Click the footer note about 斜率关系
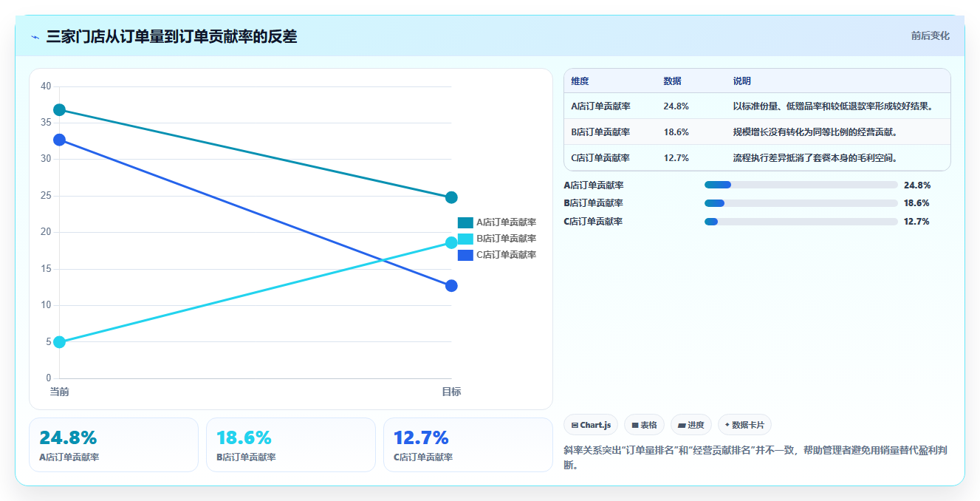 (x=756, y=457)
